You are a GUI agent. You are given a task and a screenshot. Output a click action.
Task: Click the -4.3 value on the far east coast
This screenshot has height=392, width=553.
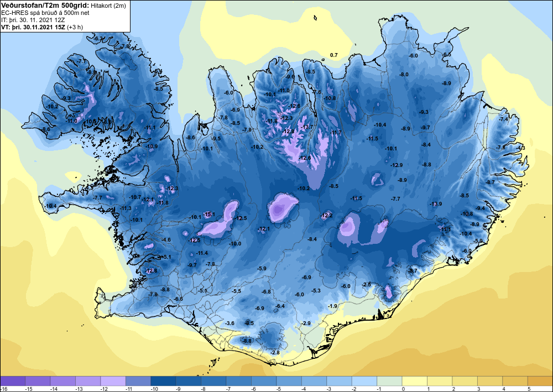pyautogui.click(x=520, y=148)
